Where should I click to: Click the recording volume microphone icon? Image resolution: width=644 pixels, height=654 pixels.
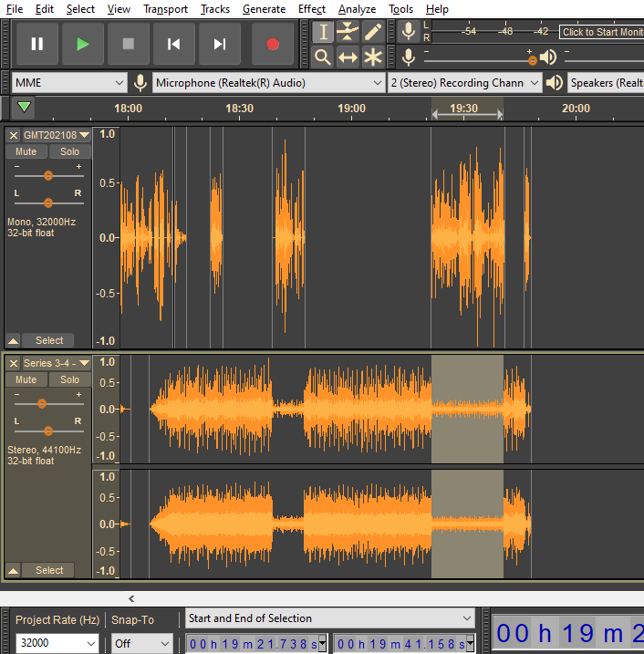tap(409, 57)
